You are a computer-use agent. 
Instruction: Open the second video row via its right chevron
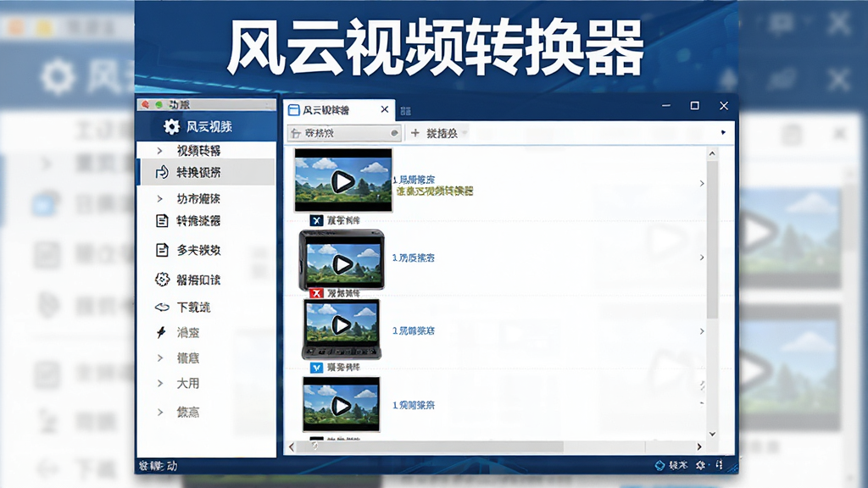702,258
